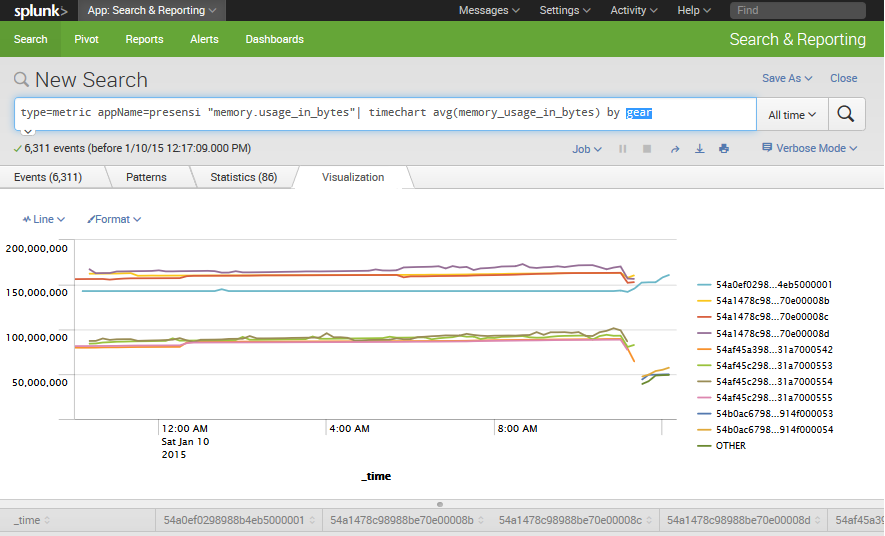Image resolution: width=885 pixels, height=536 pixels.
Task: Open All time range picker
Action: click(x=792, y=115)
